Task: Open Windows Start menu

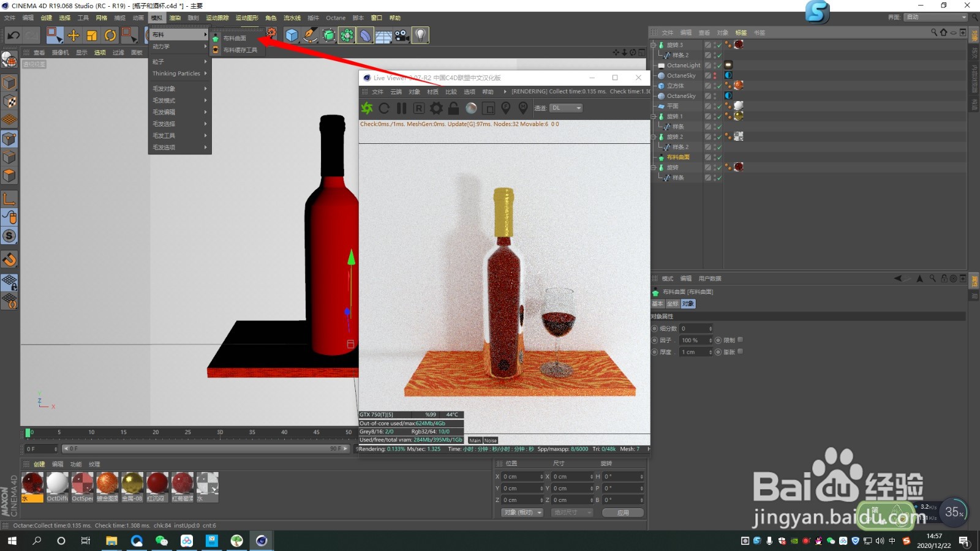Action: pyautogui.click(x=12, y=541)
